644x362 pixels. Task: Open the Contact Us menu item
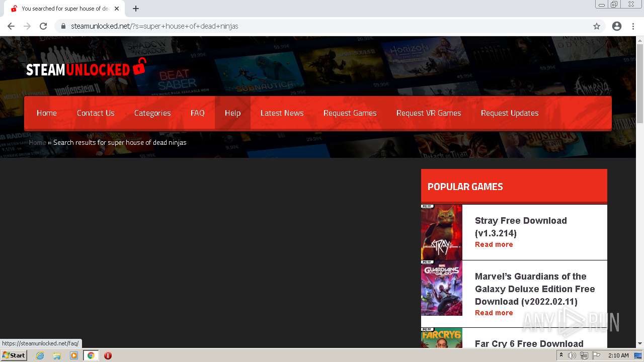(96, 113)
